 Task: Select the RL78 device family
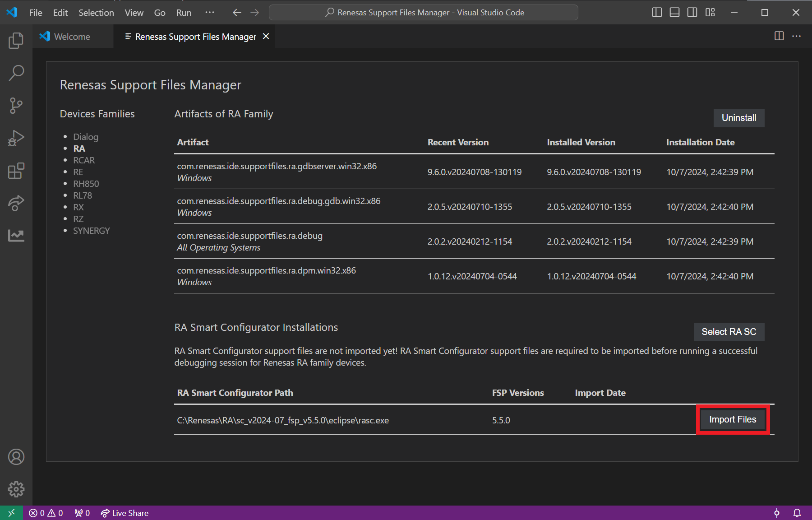[x=83, y=195]
